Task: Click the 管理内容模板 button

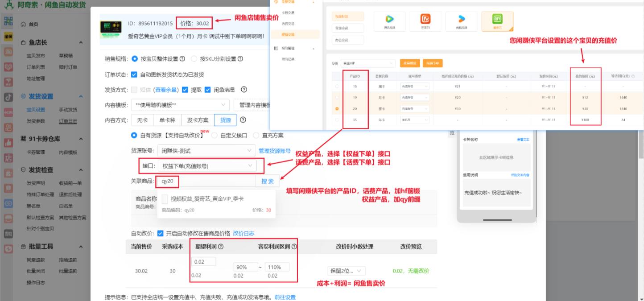Action: [x=253, y=105]
